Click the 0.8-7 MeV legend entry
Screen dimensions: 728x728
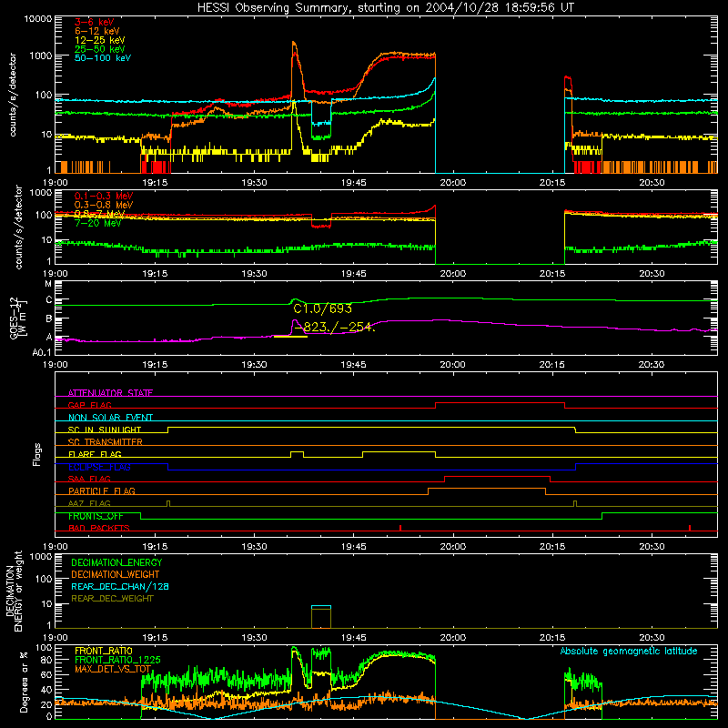click(100, 214)
